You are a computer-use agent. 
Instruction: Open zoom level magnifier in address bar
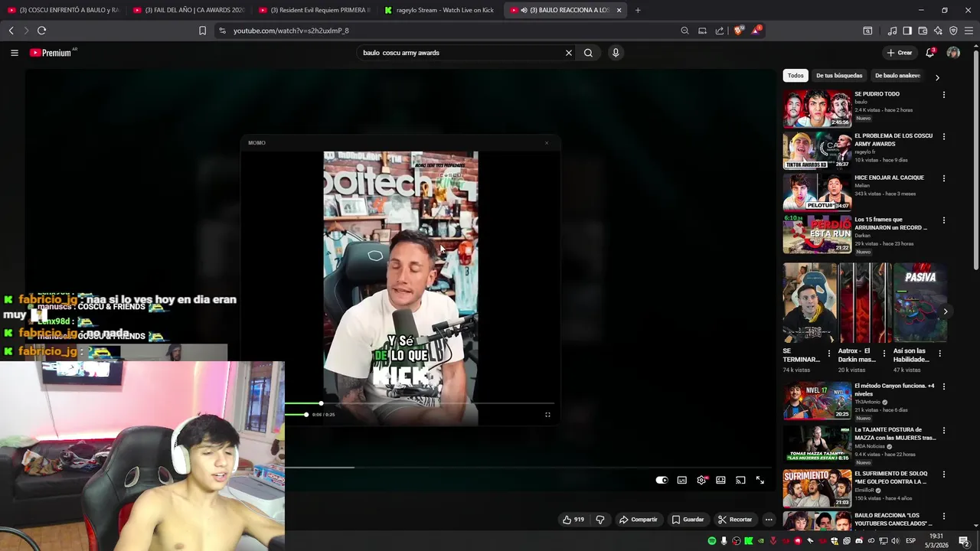coord(684,31)
